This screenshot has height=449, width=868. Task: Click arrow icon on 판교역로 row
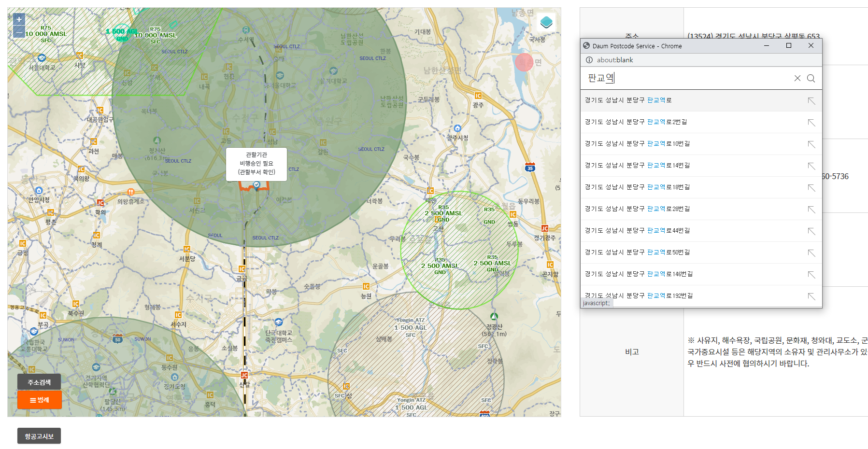point(811,101)
